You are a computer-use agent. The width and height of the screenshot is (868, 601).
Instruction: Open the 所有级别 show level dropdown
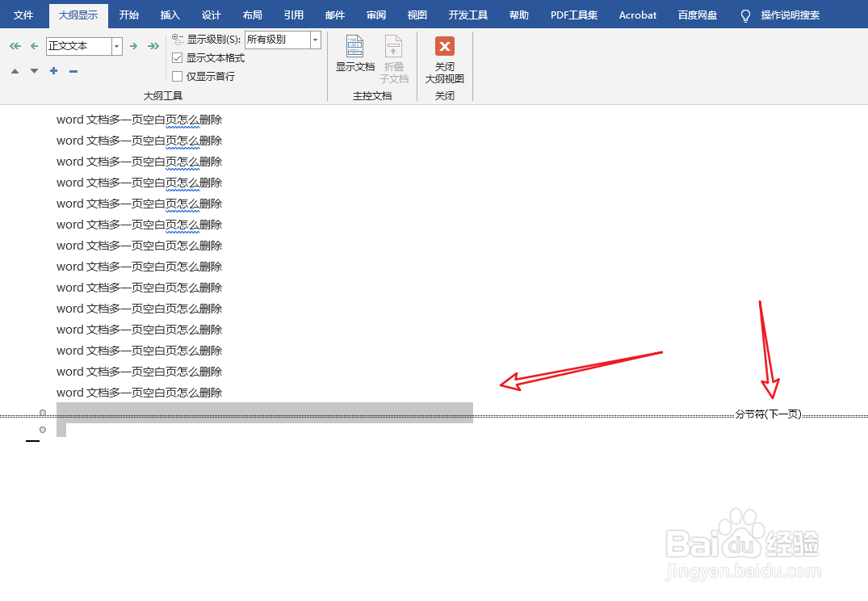pyautogui.click(x=316, y=40)
